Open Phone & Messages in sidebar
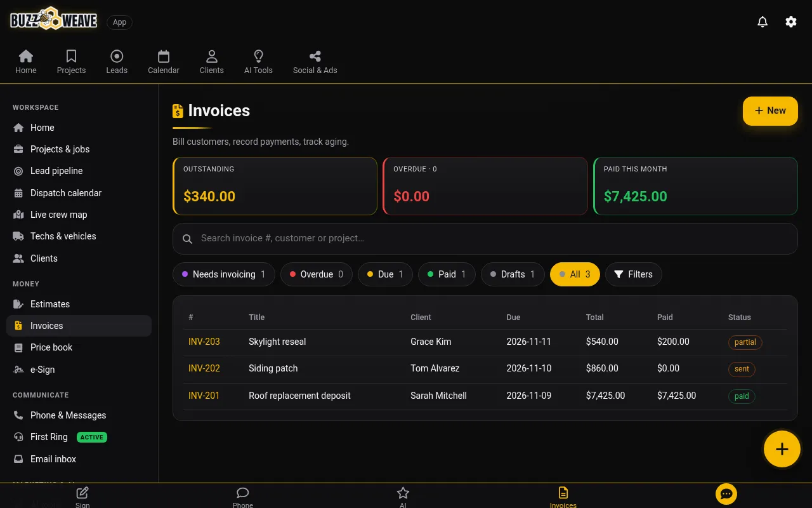The height and width of the screenshot is (508, 812). (79, 415)
